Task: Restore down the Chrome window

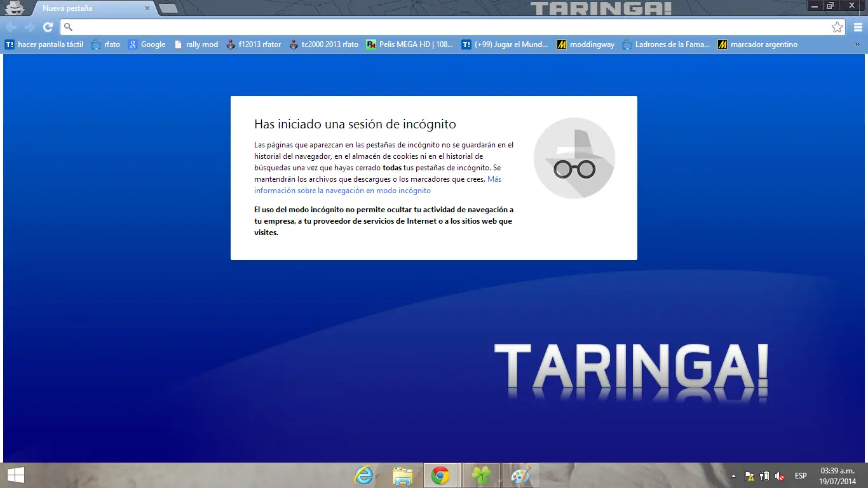Action: point(830,5)
